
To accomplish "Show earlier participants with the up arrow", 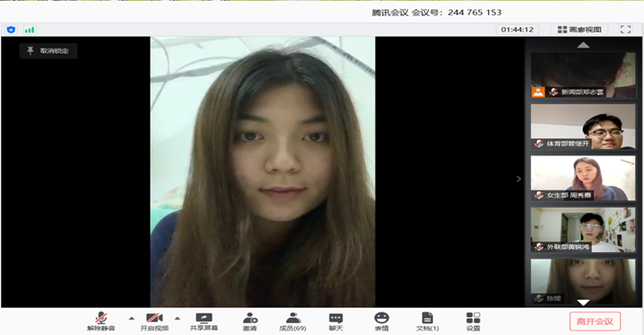I will (583, 45).
